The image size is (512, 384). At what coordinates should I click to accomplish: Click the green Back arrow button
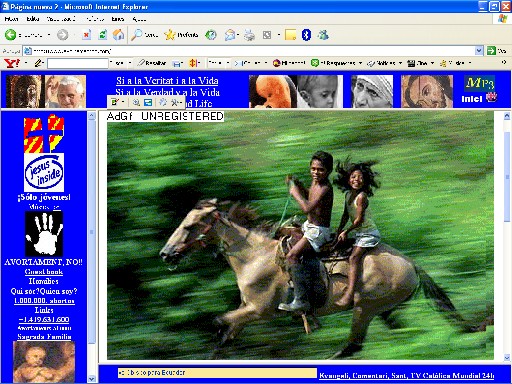10,35
